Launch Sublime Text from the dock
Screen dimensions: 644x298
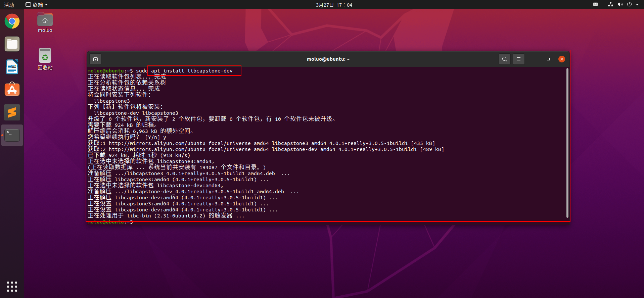tap(12, 112)
